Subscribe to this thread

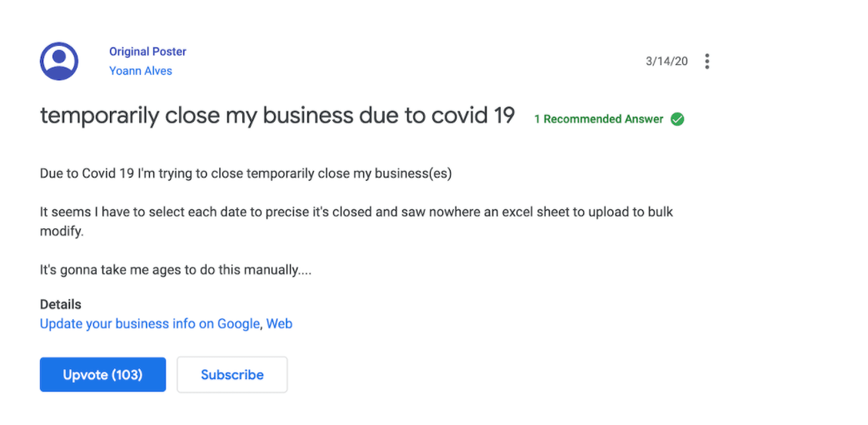[232, 375]
